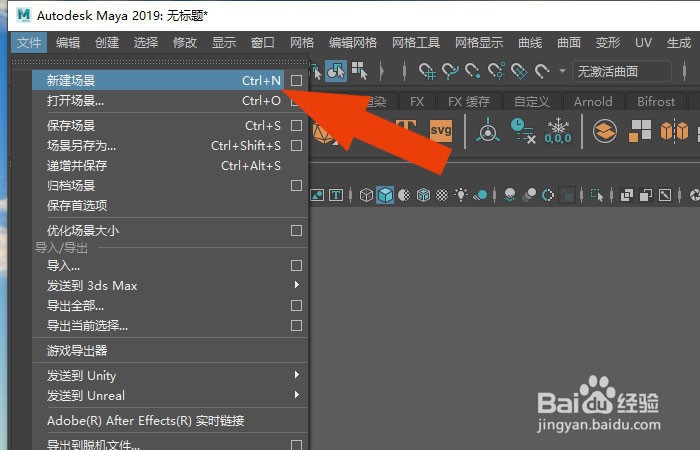700x450 pixels.
Task: Open option box for 归档场景
Action: (296, 185)
